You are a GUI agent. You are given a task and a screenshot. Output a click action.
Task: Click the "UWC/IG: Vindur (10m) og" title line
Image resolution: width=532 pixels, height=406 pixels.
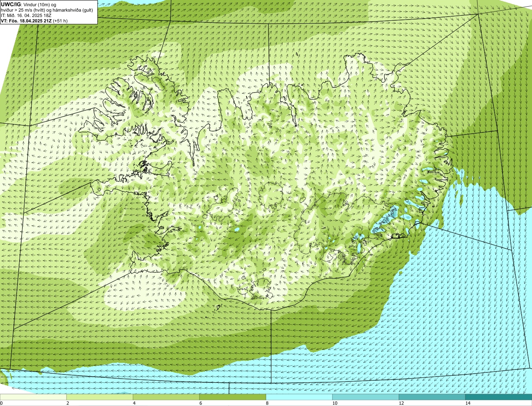click(29, 4)
